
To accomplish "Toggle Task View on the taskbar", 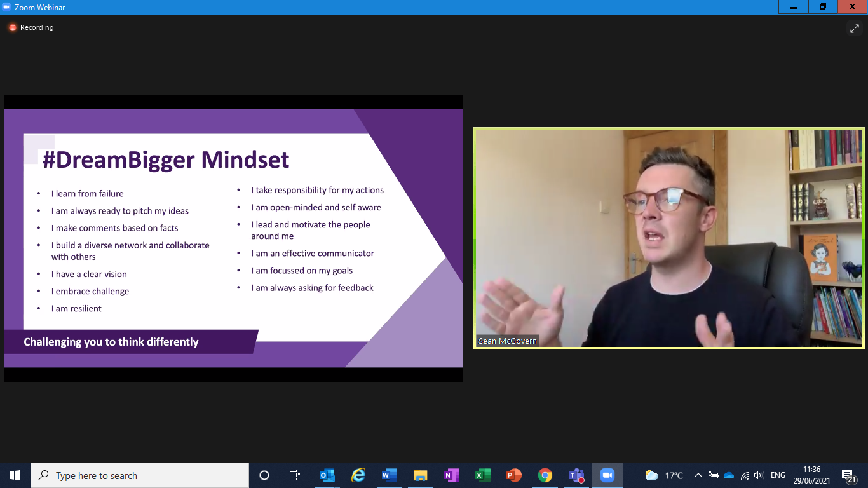I will coord(295,475).
